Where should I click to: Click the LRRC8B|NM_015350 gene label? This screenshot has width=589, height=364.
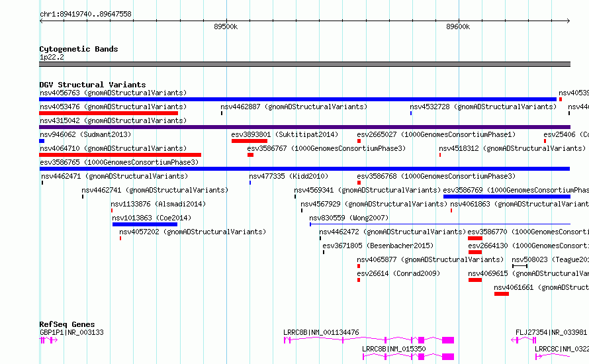click(x=394, y=349)
